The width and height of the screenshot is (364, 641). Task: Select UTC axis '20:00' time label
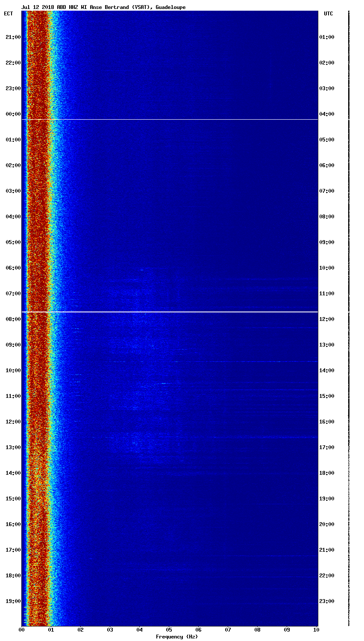327,524
